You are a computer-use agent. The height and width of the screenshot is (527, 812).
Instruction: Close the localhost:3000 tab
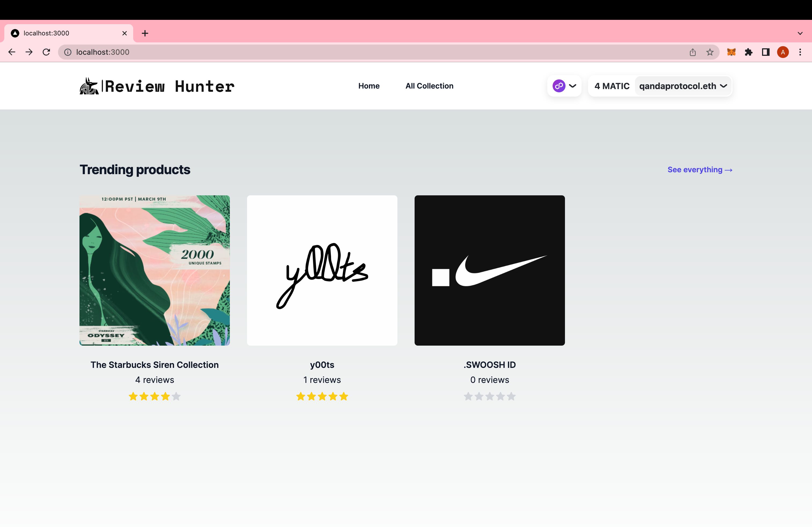[125, 33]
